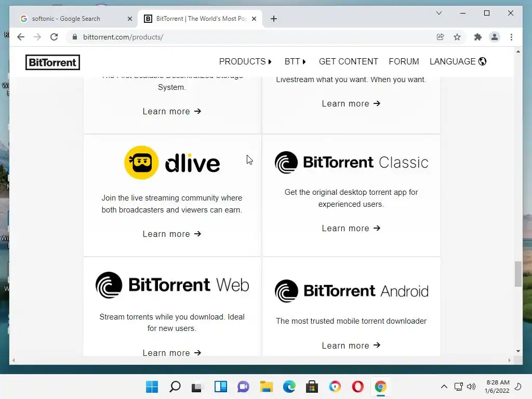Expand the PRODUCTS menu

click(245, 61)
